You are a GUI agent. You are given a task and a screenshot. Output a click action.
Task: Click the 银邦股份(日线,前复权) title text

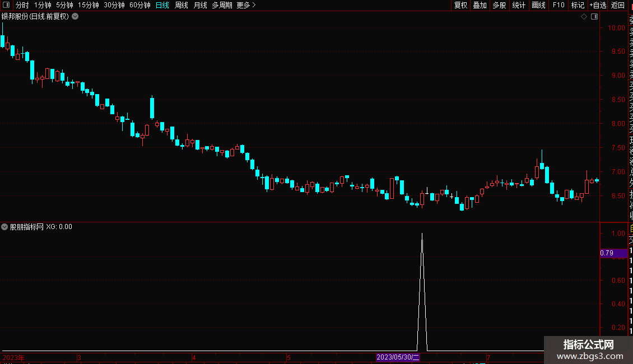(x=35, y=17)
